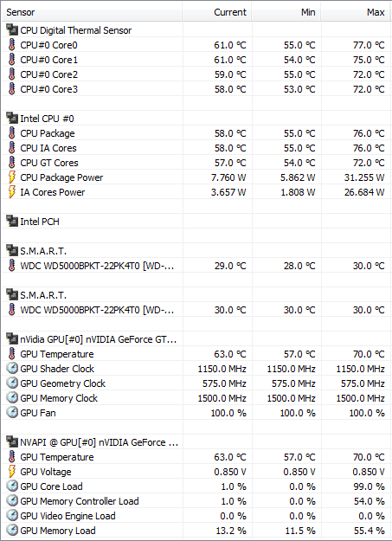The image size is (392, 541).
Task: Click the CPU#0 Core0 thermometer icon
Action: (12, 45)
